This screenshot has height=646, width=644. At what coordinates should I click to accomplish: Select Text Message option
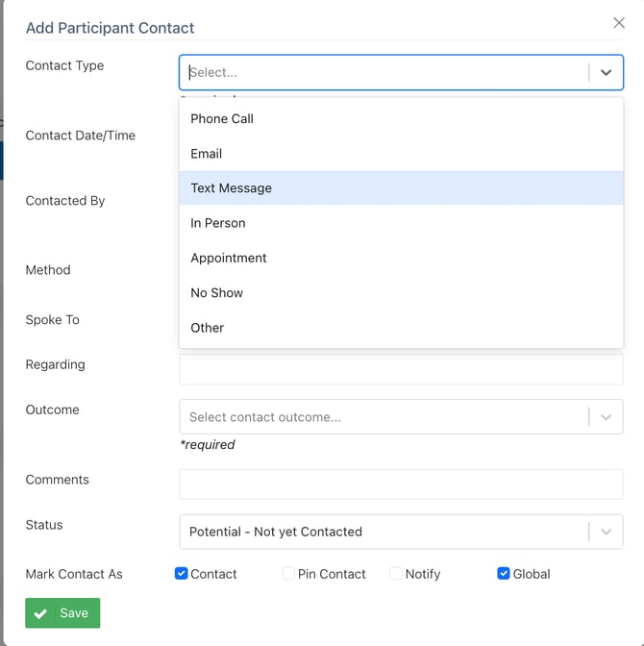232,188
